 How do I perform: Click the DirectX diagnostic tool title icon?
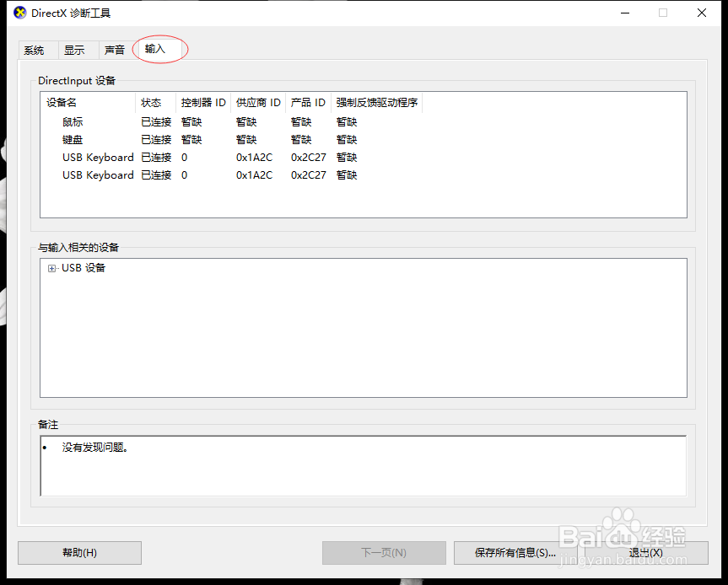pos(20,13)
